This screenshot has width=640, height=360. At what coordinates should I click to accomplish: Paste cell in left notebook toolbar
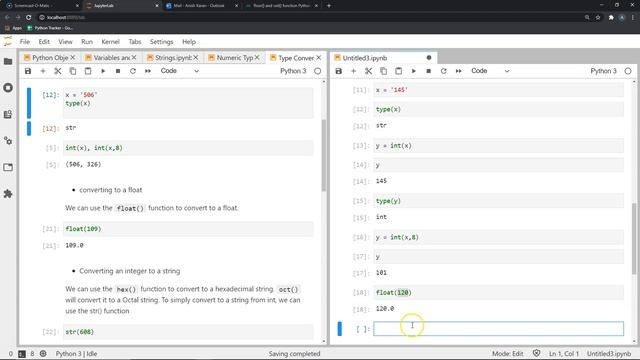88,71
